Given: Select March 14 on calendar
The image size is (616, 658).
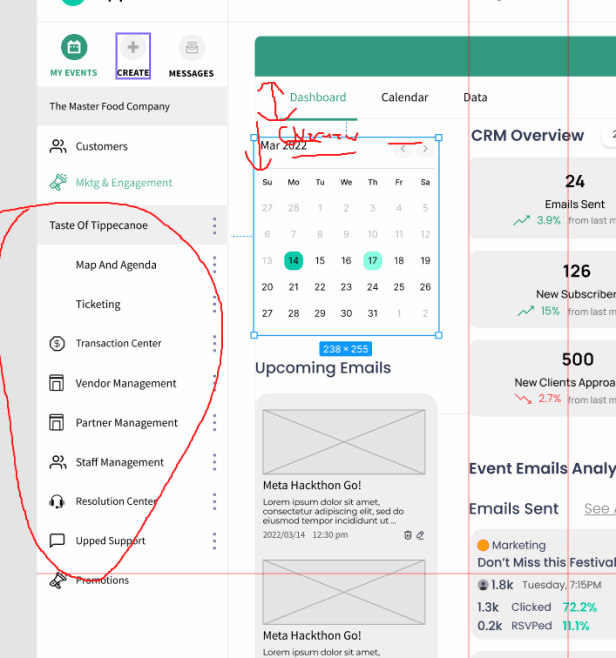Looking at the screenshot, I should pos(293,261).
